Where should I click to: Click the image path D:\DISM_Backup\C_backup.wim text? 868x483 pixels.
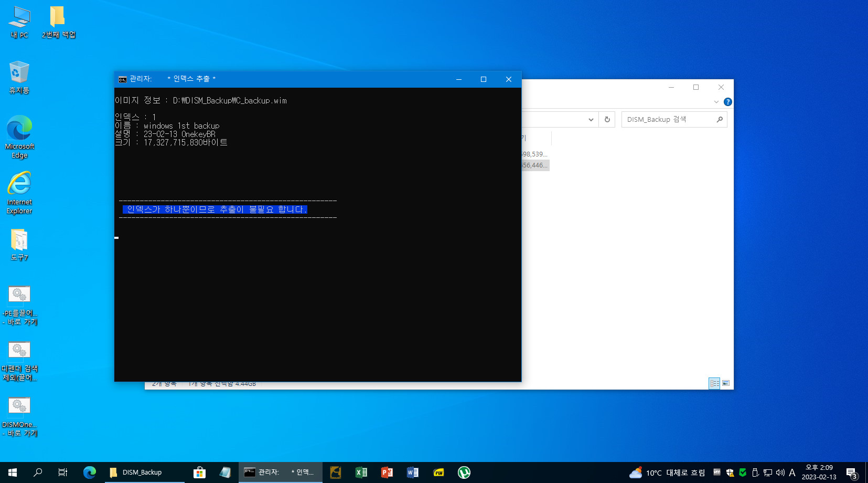(x=230, y=101)
